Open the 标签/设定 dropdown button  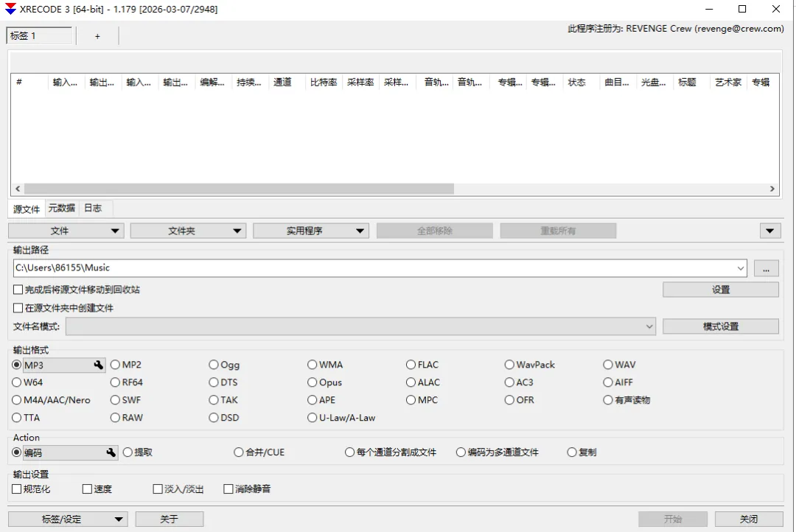(68, 519)
